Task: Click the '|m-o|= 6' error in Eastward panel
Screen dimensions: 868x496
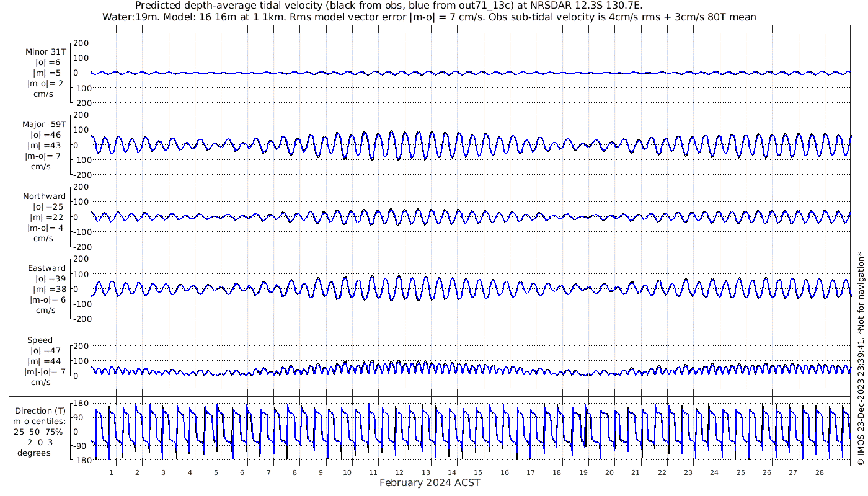Action: pyautogui.click(x=48, y=299)
